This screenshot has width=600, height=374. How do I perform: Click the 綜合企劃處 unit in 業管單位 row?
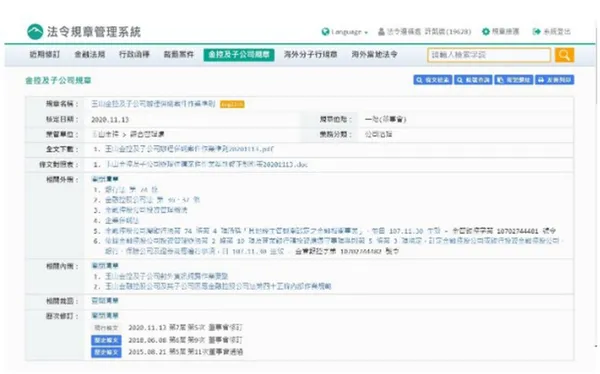[x=147, y=134]
